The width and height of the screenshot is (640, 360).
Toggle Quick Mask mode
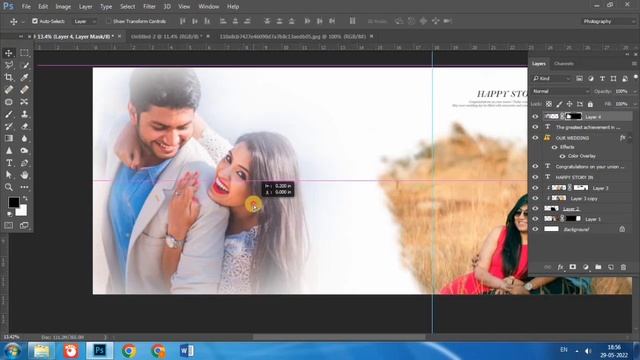(x=9, y=225)
